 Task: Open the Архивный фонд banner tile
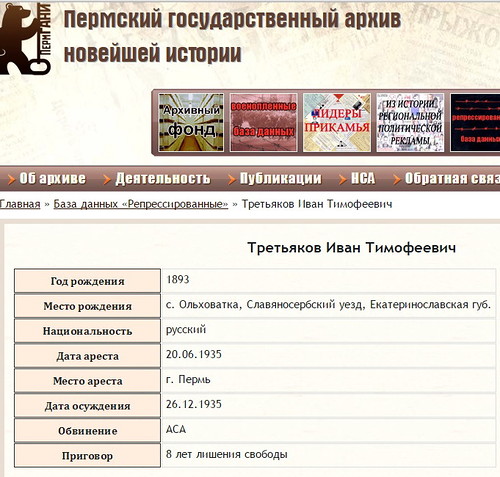191,122
